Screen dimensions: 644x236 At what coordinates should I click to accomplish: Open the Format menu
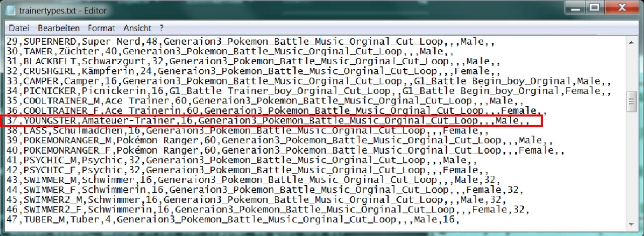point(101,28)
